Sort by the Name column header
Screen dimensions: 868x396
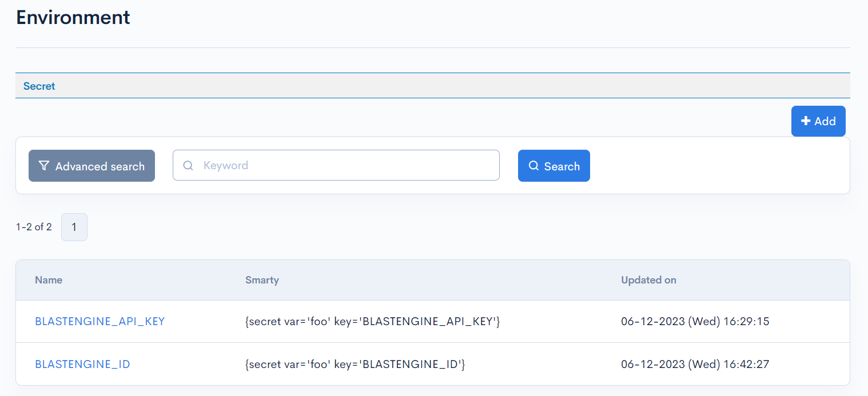(x=49, y=280)
